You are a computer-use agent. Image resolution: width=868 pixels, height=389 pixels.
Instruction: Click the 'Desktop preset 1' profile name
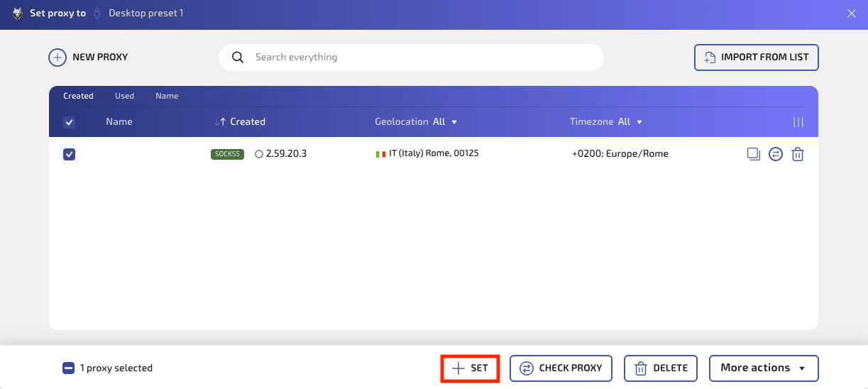tap(145, 13)
